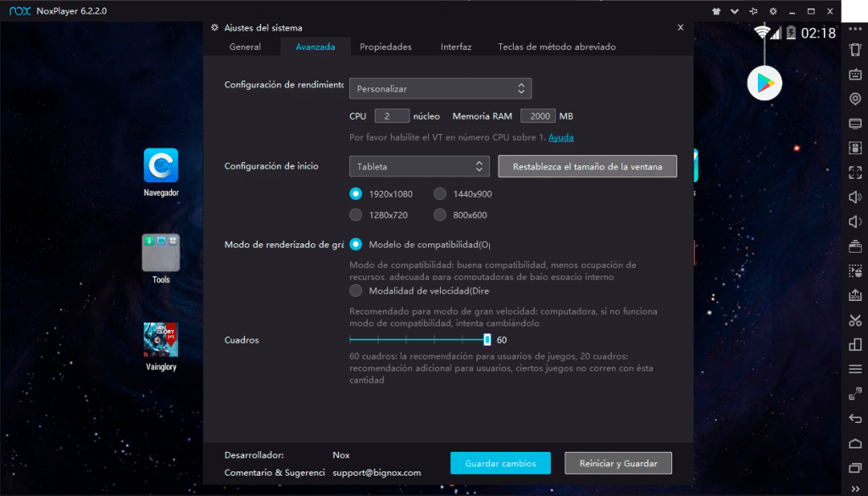Click the Guardar cambios button

tap(500, 463)
